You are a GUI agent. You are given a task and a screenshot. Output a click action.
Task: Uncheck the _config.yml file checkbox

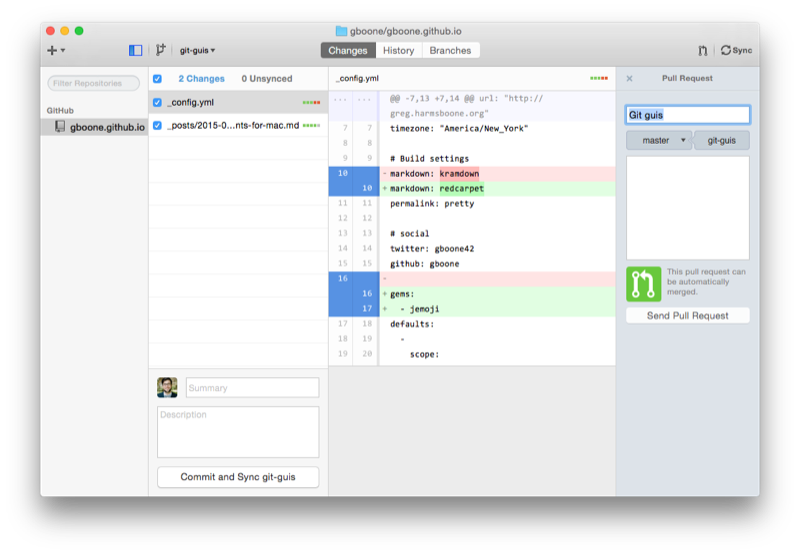pos(157,103)
